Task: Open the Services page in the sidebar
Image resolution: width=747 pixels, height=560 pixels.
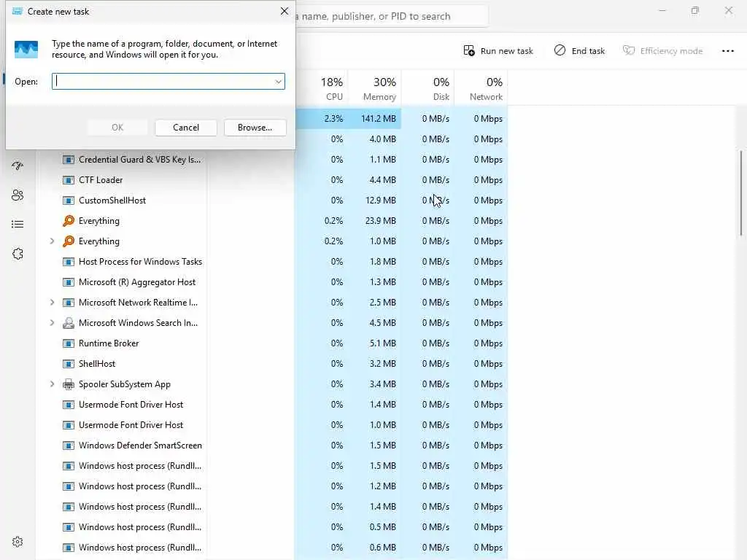Action: pos(18,254)
